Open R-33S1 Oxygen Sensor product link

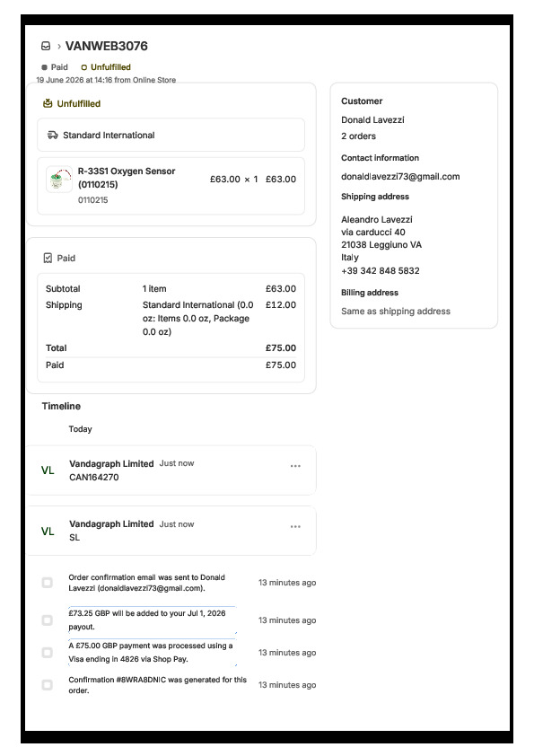coord(127,178)
